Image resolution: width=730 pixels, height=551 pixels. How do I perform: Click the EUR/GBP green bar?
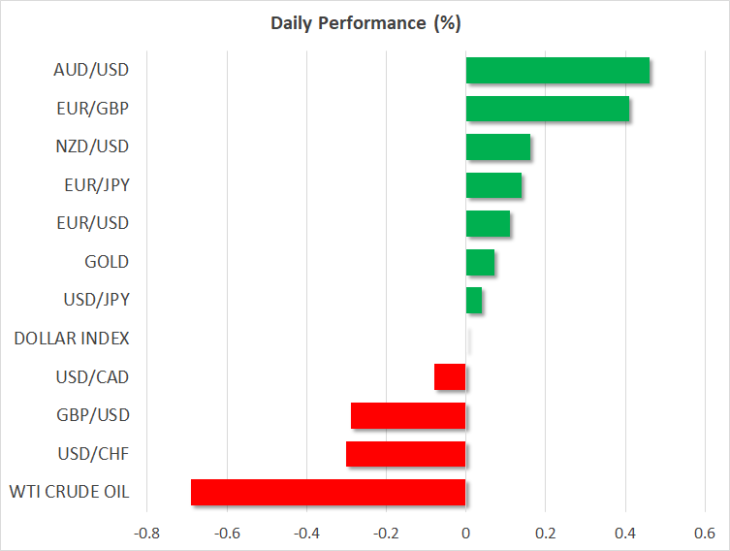[x=548, y=108]
